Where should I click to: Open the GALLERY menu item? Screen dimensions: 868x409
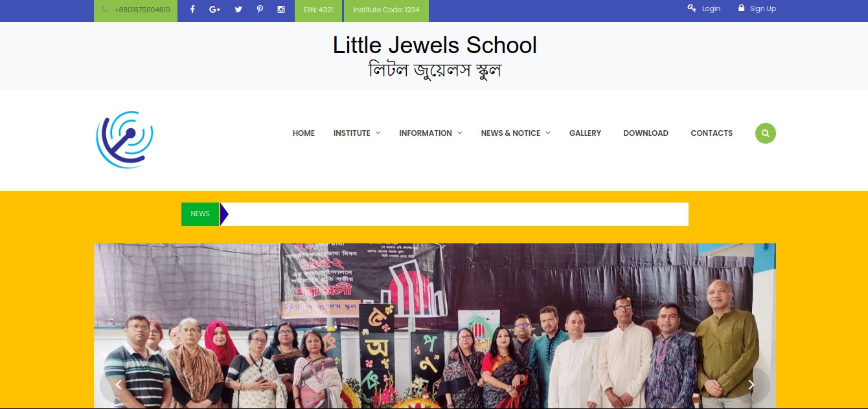(586, 133)
